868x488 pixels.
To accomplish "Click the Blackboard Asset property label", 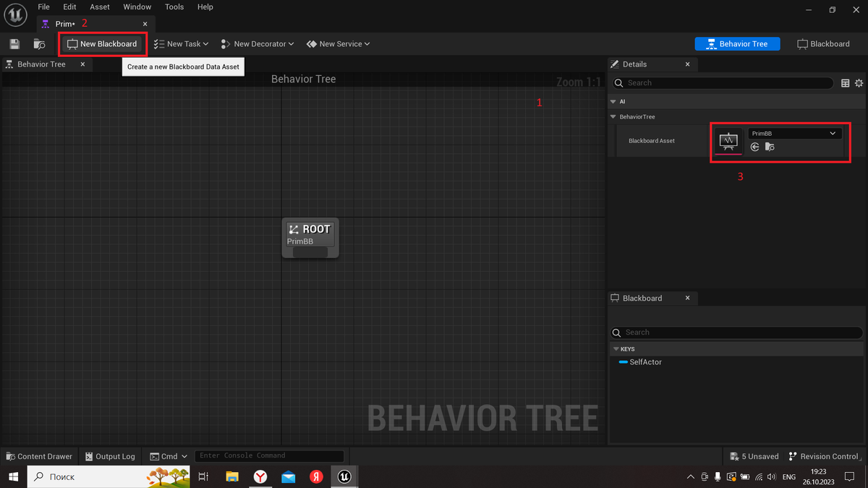I will coord(652,141).
